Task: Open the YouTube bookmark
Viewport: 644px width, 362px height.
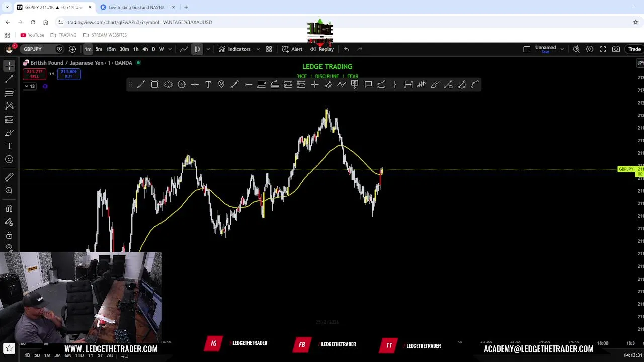Action: point(32,35)
